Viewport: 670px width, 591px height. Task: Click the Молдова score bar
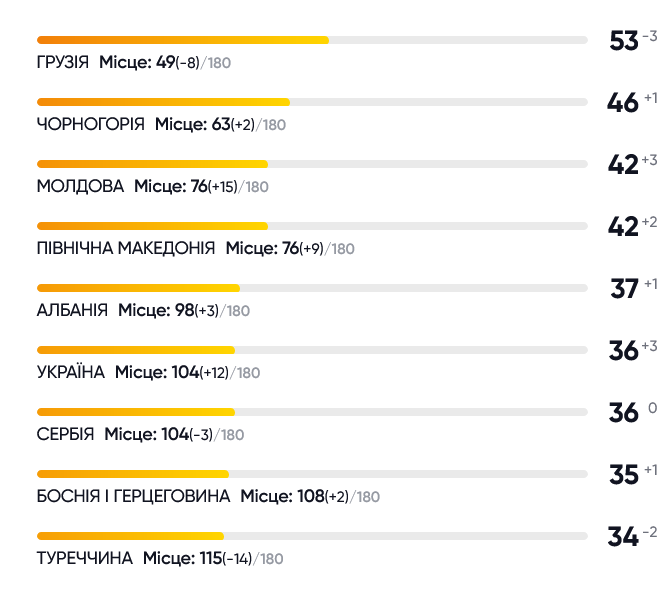pos(312,164)
